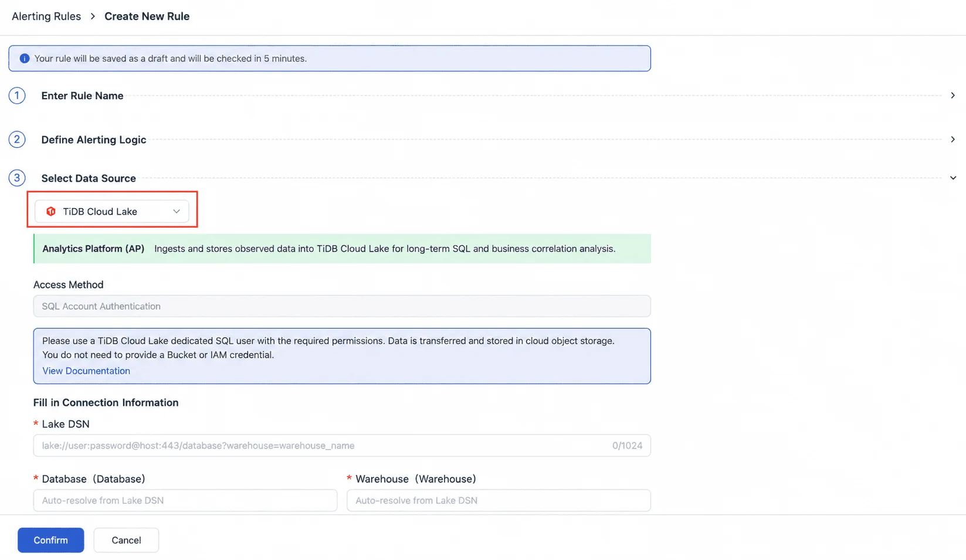The width and height of the screenshot is (966, 560).
Task: Go back to Alerting Rules breadcrumb
Action: tap(46, 16)
